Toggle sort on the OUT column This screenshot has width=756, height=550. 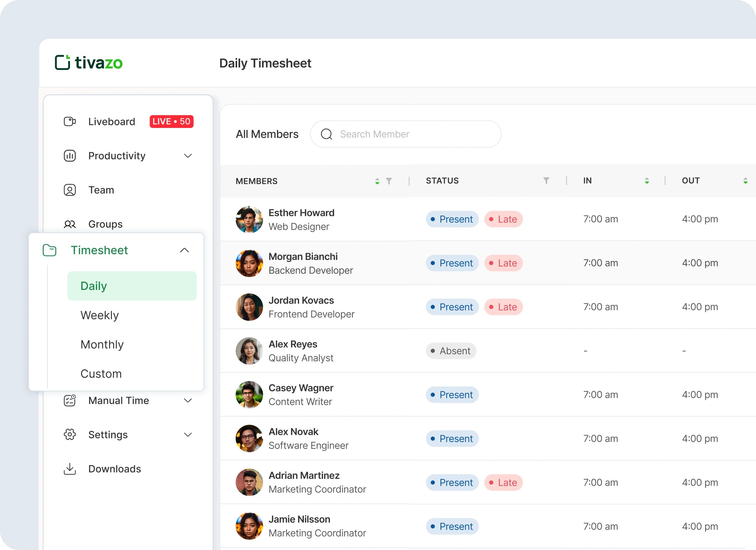745,181
